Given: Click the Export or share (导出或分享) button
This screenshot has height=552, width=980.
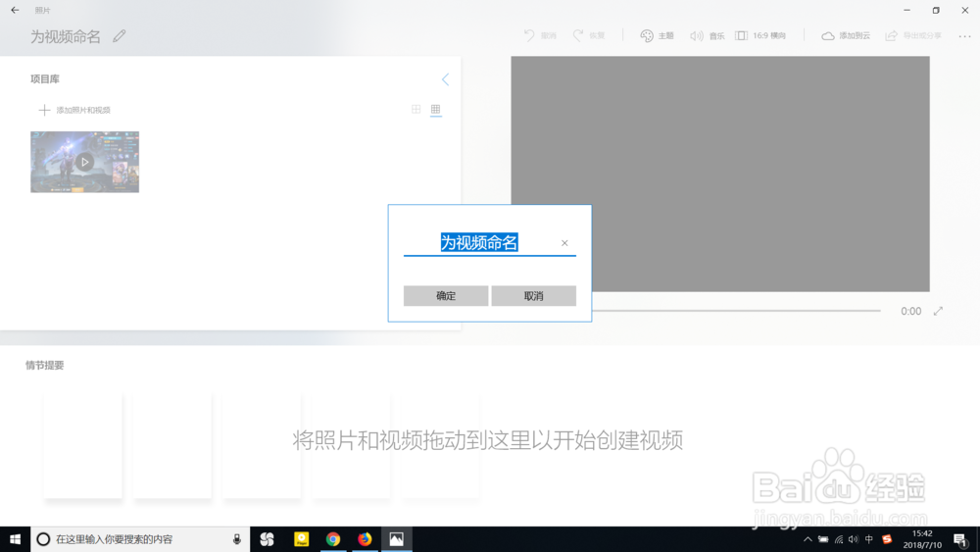Looking at the screenshot, I should 913,35.
